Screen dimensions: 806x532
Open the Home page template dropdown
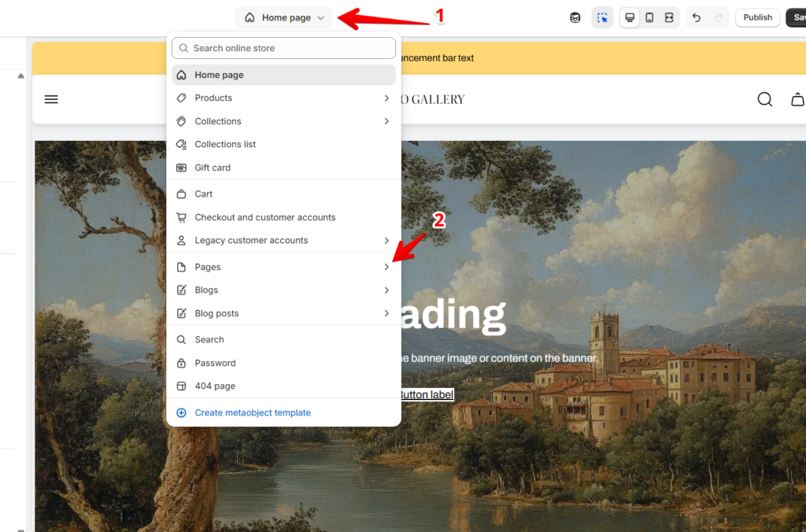pos(283,17)
